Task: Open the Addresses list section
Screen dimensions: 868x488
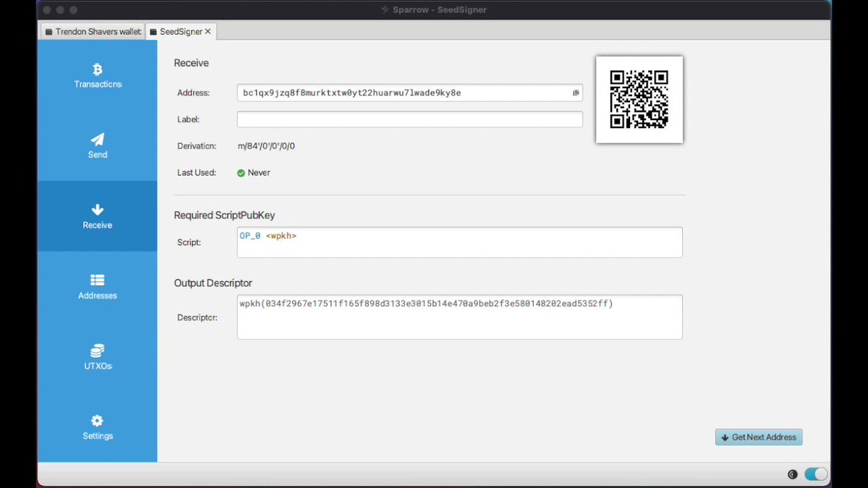Action: 98,286
